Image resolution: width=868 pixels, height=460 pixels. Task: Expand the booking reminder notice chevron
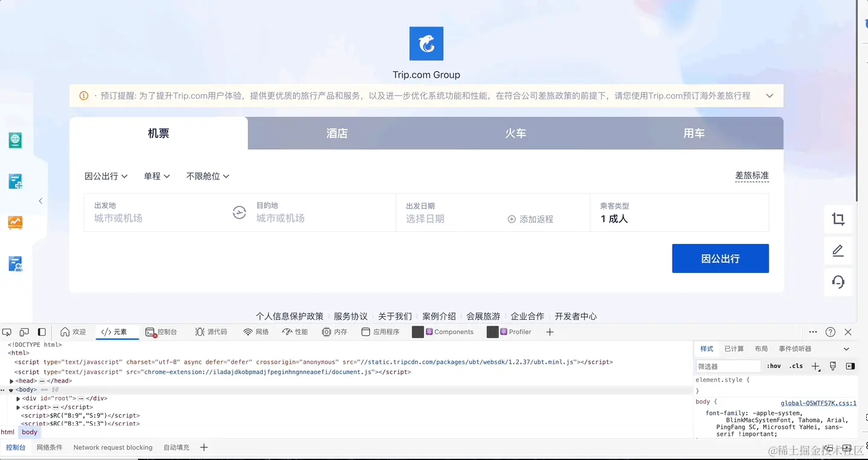tap(769, 96)
